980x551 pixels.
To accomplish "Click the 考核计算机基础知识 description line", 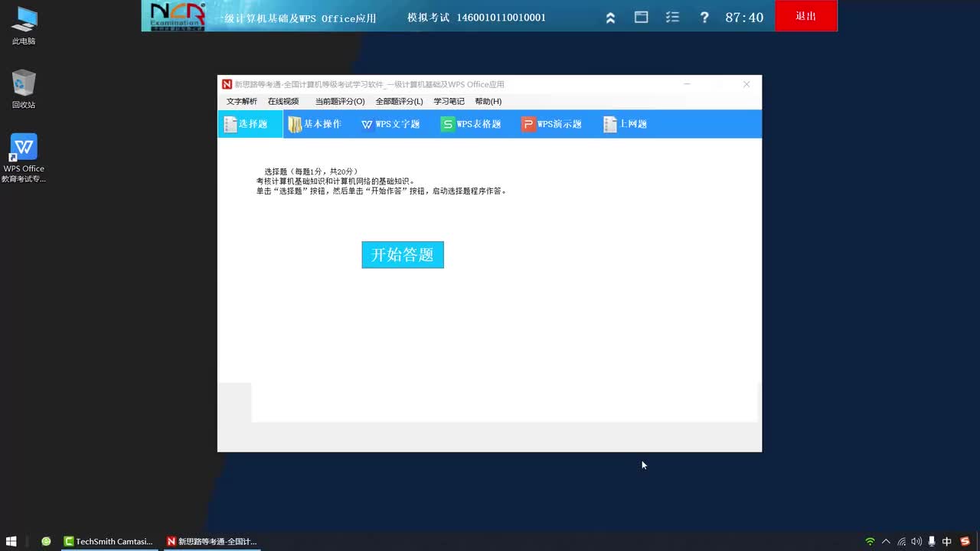I will click(335, 181).
